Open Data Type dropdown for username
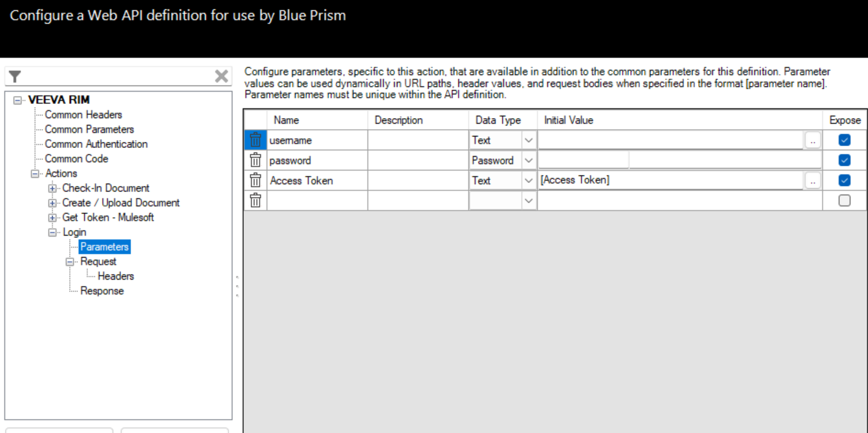 click(x=528, y=140)
